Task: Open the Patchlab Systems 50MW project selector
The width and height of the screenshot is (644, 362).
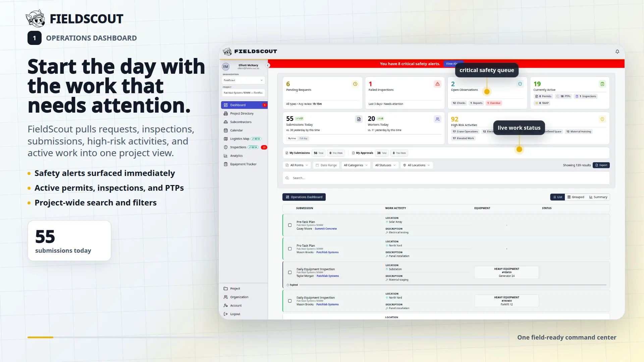Action: [244, 93]
